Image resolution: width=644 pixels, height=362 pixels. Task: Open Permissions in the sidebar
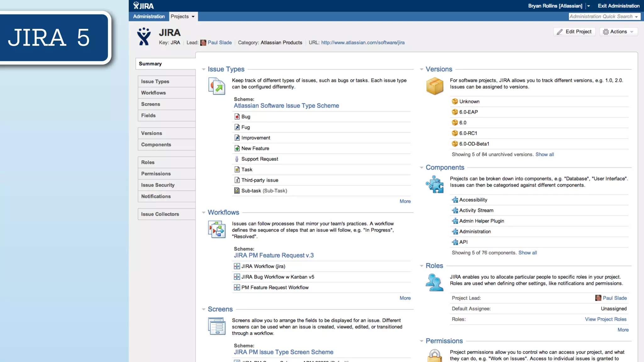point(167,174)
